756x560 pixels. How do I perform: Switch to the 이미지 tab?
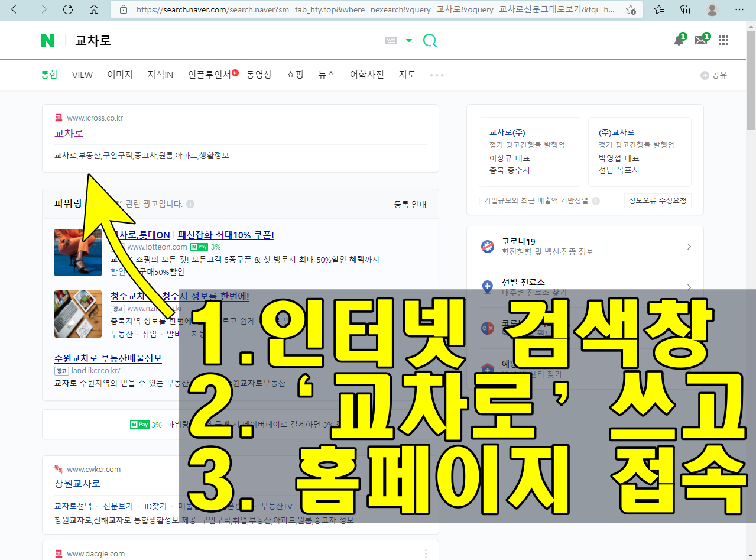120,75
